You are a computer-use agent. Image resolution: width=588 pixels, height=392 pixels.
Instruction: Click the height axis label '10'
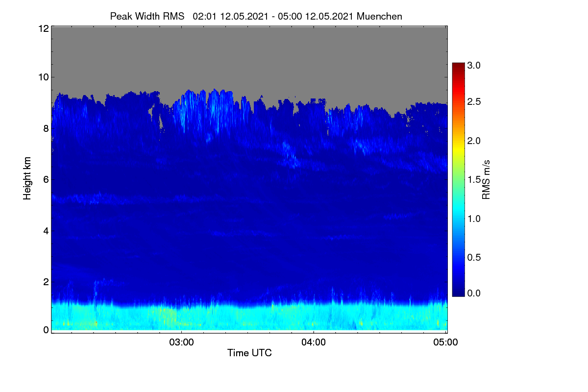tap(43, 77)
